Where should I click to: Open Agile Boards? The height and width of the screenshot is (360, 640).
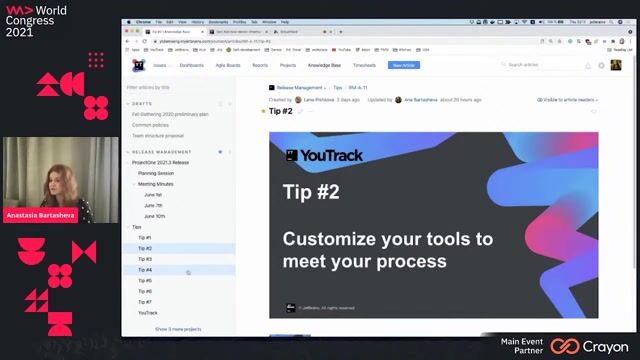point(228,65)
